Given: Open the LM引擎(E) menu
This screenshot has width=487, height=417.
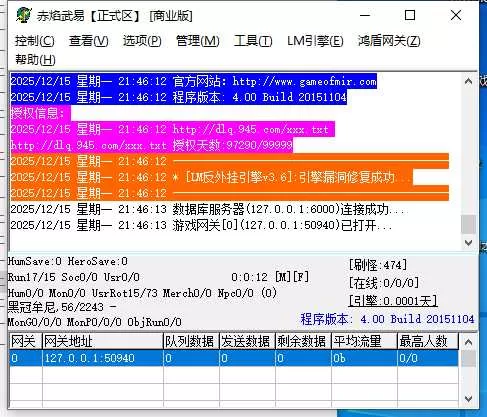Looking at the screenshot, I should (x=315, y=41).
